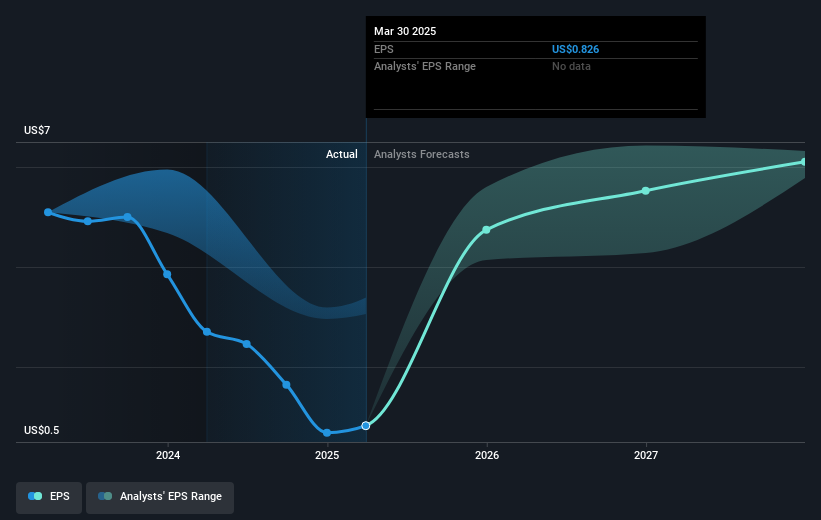Click the 2024 x-axis label
The image size is (821, 520).
(168, 455)
